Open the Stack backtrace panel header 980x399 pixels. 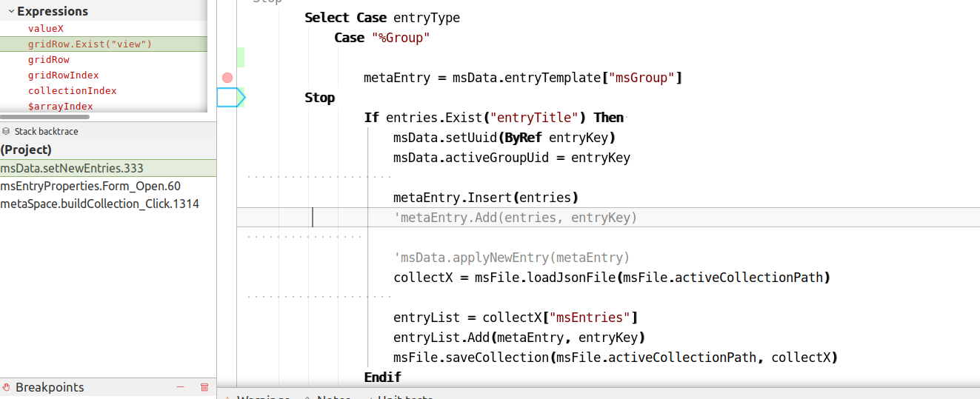pyautogui.click(x=46, y=131)
